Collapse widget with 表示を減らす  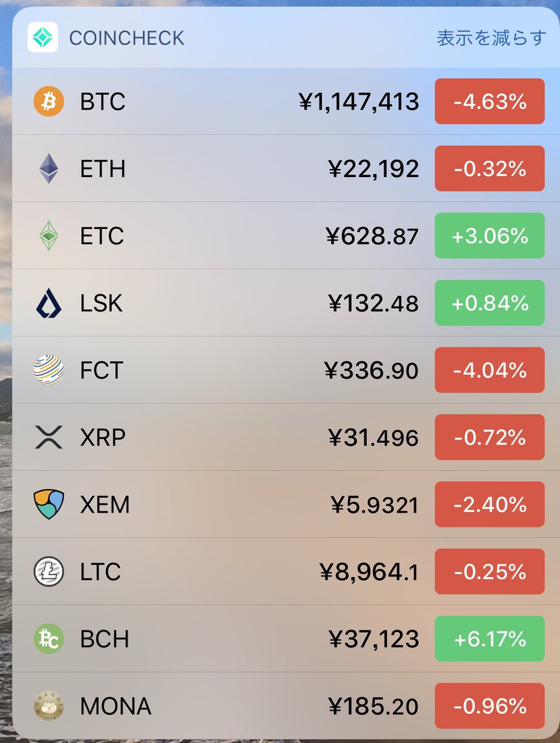[x=491, y=38]
